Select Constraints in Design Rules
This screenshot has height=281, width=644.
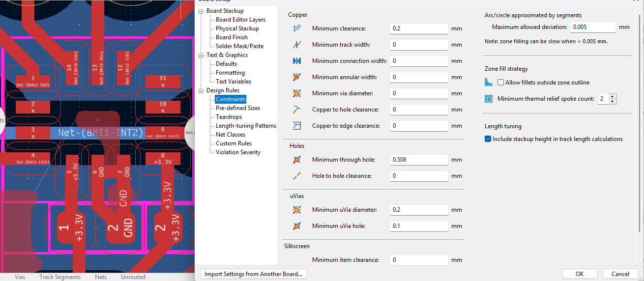pos(231,99)
